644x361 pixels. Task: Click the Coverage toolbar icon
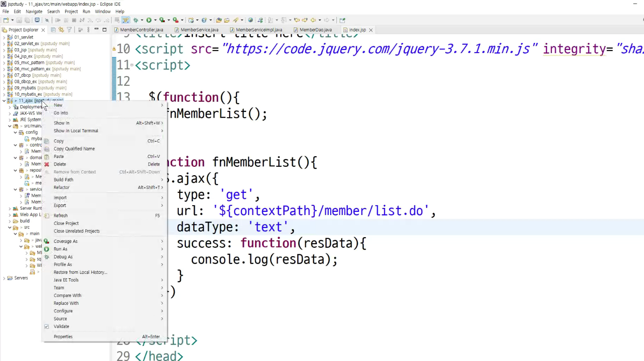(162, 20)
